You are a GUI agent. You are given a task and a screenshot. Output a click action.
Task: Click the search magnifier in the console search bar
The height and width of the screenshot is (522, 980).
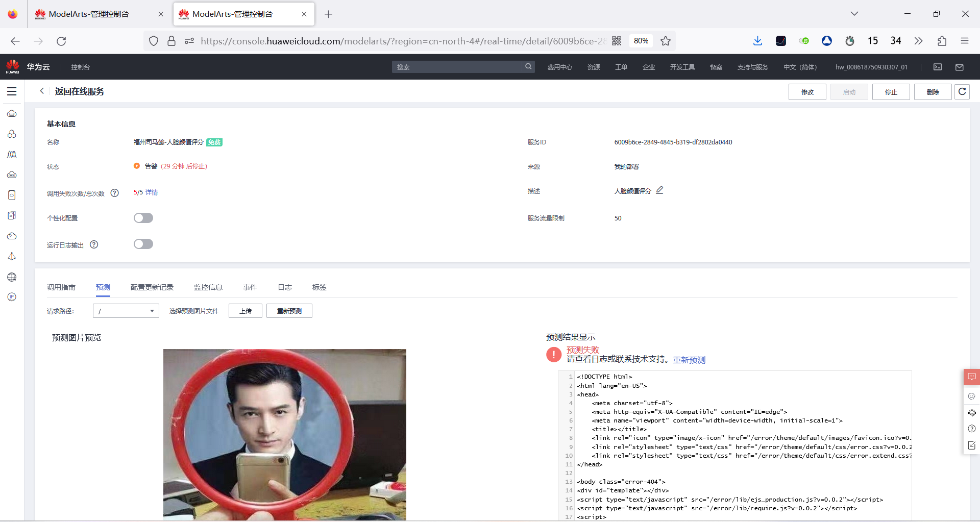point(528,66)
